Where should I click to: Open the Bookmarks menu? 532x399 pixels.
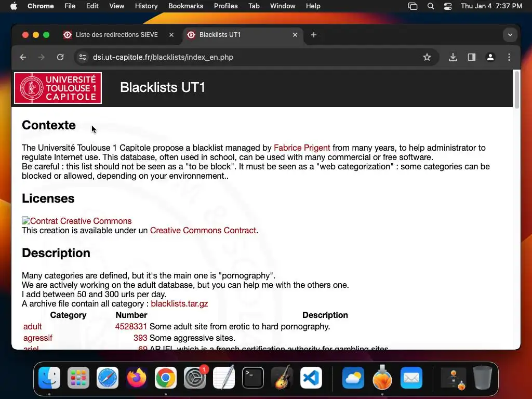point(185,6)
